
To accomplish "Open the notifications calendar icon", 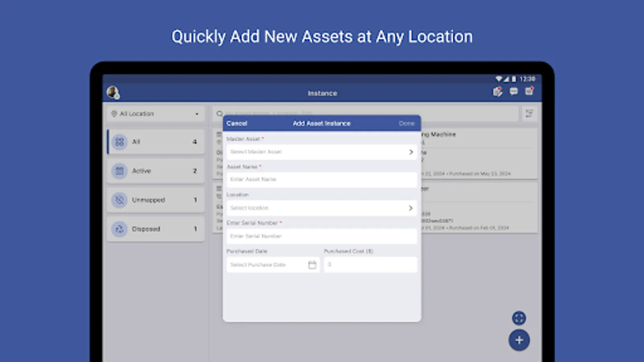I will (x=529, y=92).
